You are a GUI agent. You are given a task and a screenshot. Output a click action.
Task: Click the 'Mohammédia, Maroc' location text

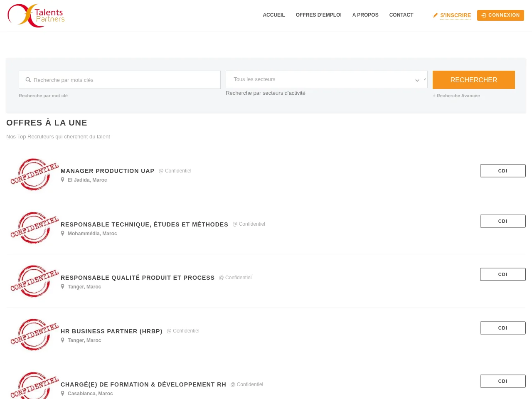(x=92, y=234)
